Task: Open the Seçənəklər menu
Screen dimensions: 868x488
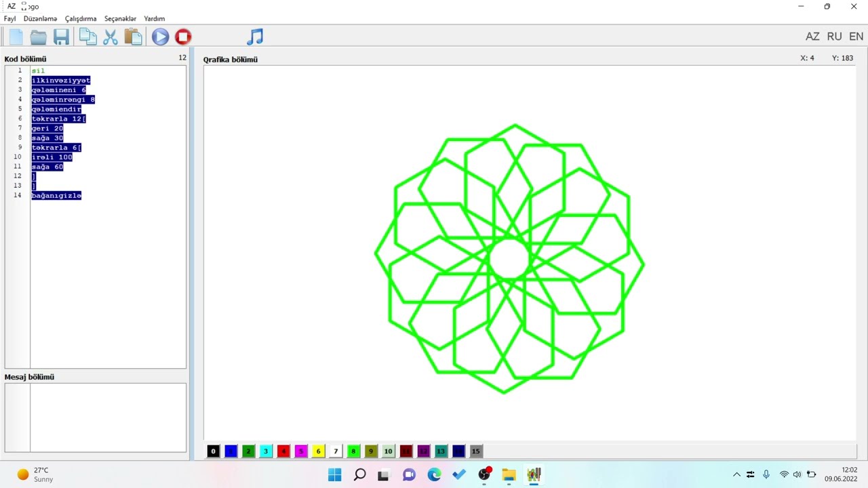Action: pyautogui.click(x=120, y=19)
